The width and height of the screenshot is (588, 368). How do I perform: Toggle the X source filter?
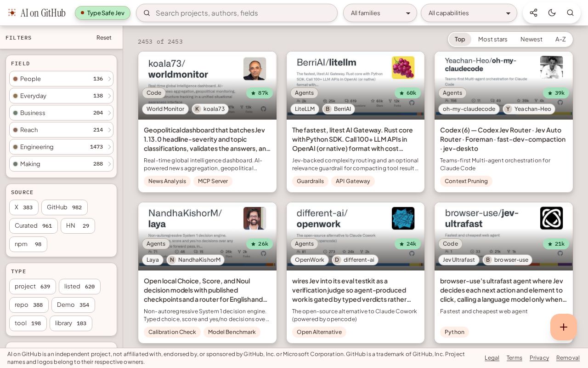pos(24,207)
